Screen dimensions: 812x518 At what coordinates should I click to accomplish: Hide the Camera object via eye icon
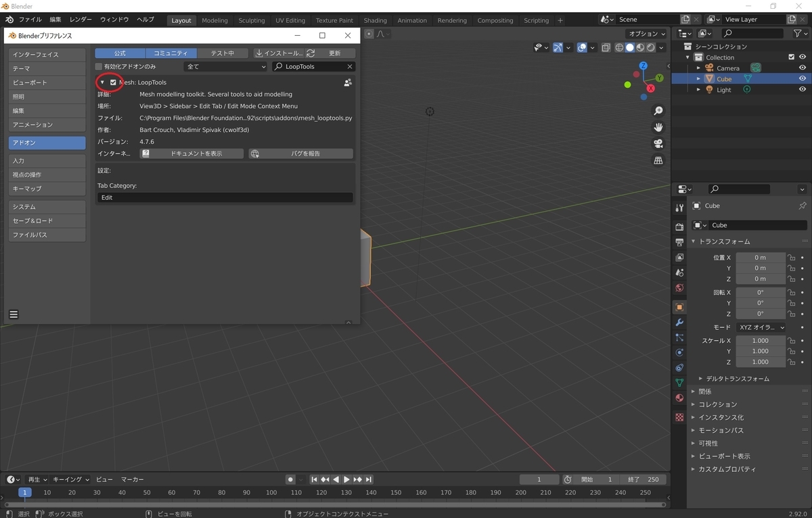point(803,68)
